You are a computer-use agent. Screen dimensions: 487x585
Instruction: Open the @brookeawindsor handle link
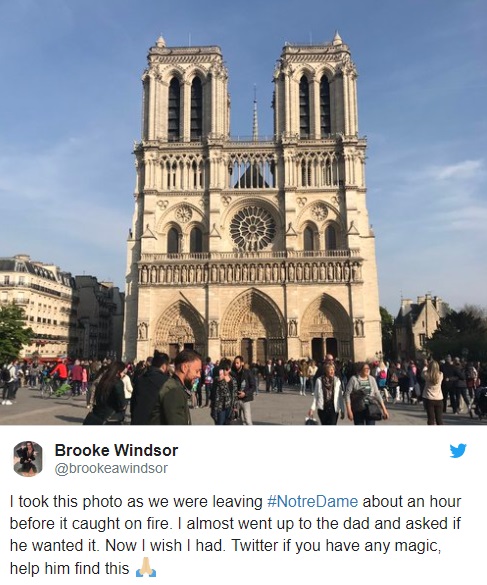coord(111,468)
